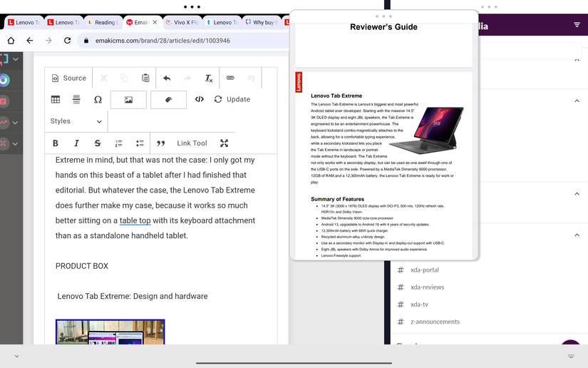The image size is (588, 368).
Task: Close the Emaki browser tab
Action: (155, 23)
